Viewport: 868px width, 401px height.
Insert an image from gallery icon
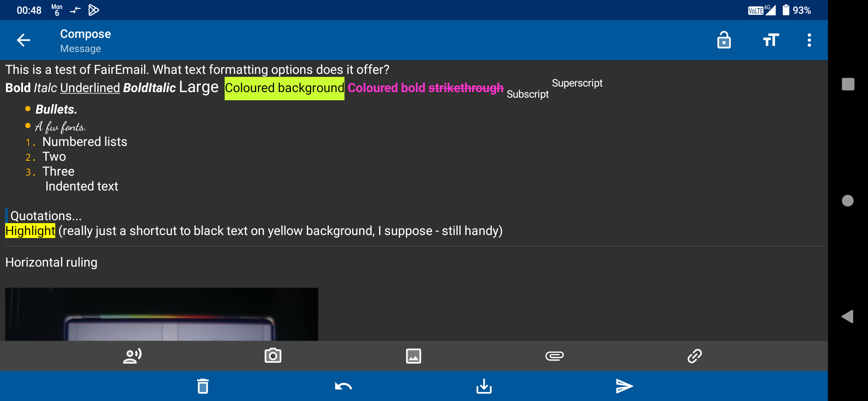click(x=413, y=356)
